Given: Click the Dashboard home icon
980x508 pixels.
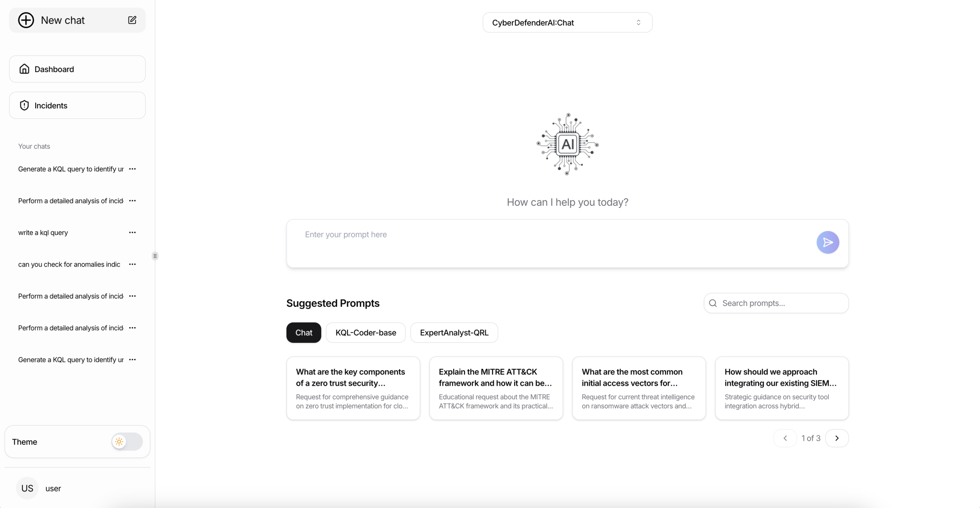Looking at the screenshot, I should click(x=24, y=69).
